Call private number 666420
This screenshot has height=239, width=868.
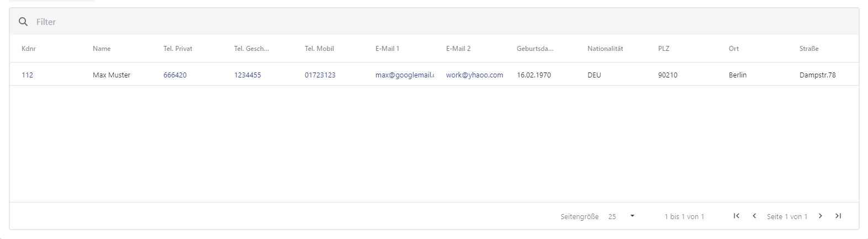click(x=175, y=75)
